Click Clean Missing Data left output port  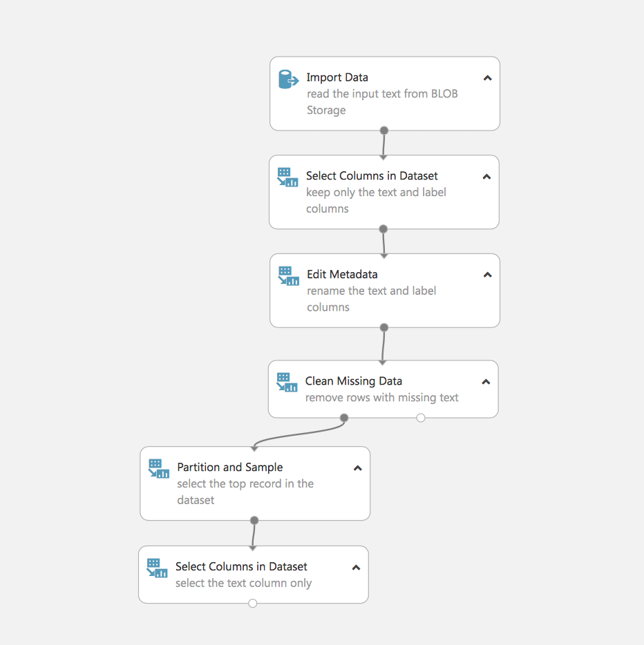(344, 418)
